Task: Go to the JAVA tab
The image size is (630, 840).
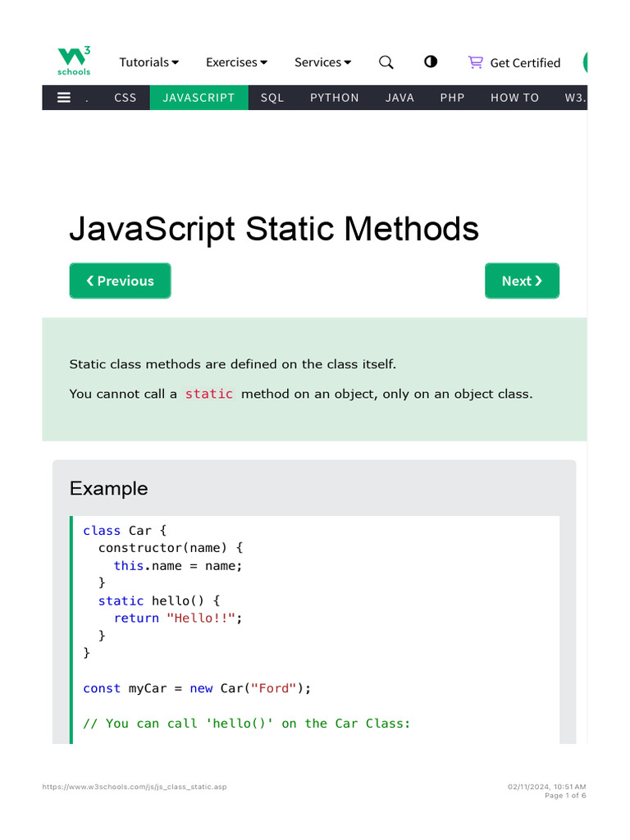Action: pyautogui.click(x=399, y=98)
